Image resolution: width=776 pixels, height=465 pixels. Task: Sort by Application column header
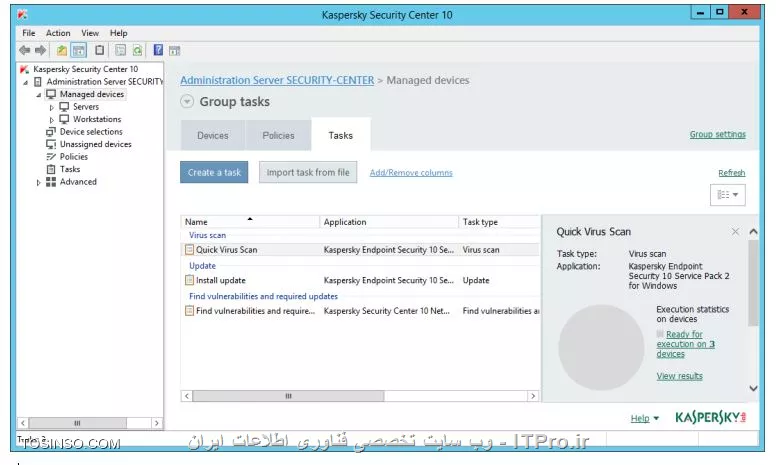(389, 222)
